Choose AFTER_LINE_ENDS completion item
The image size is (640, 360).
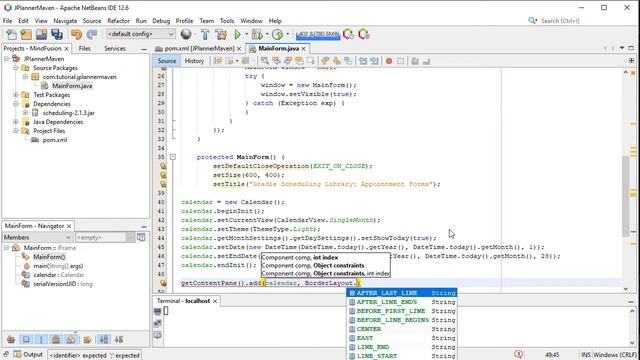pyautogui.click(x=402, y=302)
